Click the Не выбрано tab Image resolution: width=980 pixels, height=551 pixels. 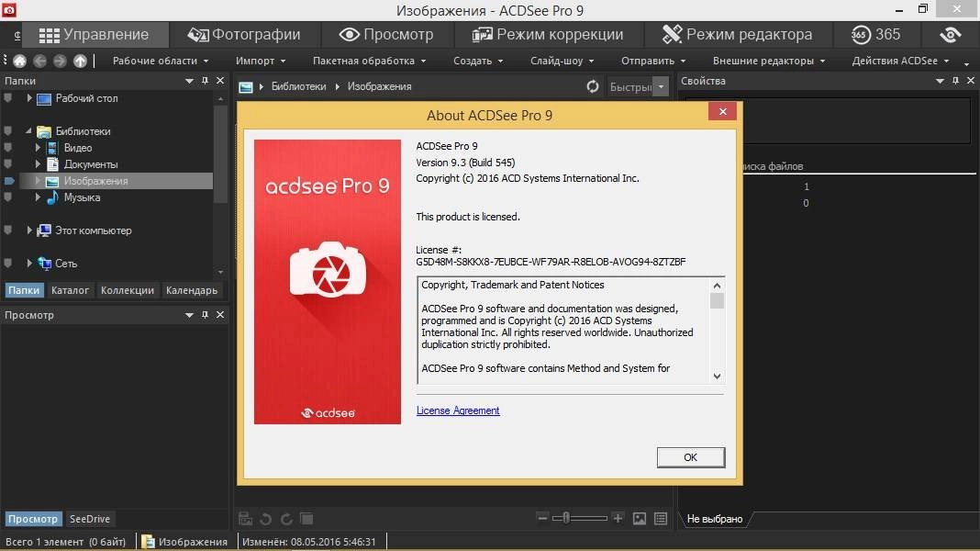715,519
